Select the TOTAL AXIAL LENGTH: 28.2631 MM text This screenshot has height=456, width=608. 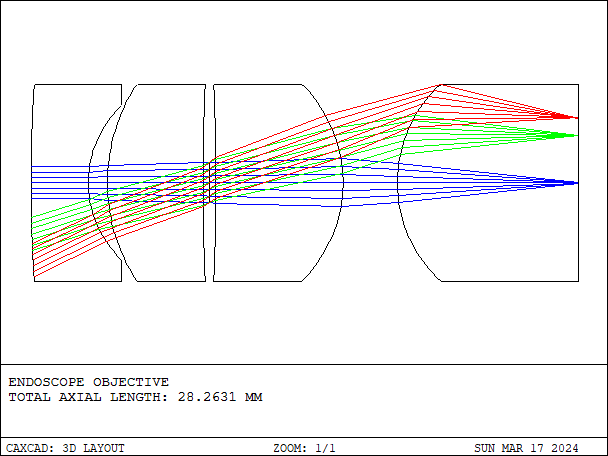(x=136, y=397)
